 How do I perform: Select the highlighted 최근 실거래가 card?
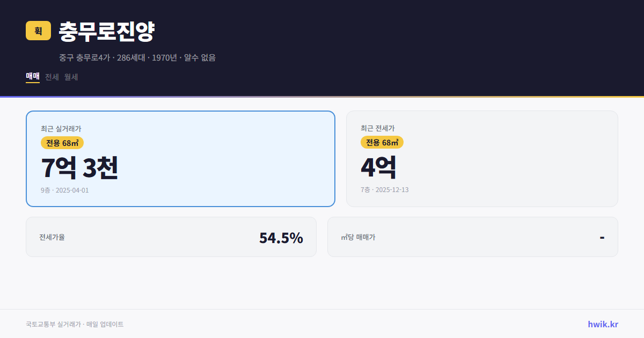click(180, 158)
